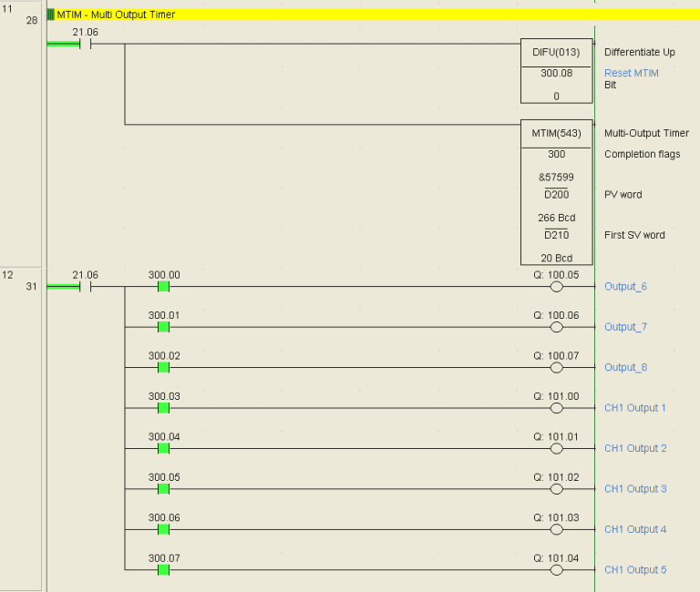
Task: Select the Q: 100.07 coil symbol
Action: tap(556, 368)
